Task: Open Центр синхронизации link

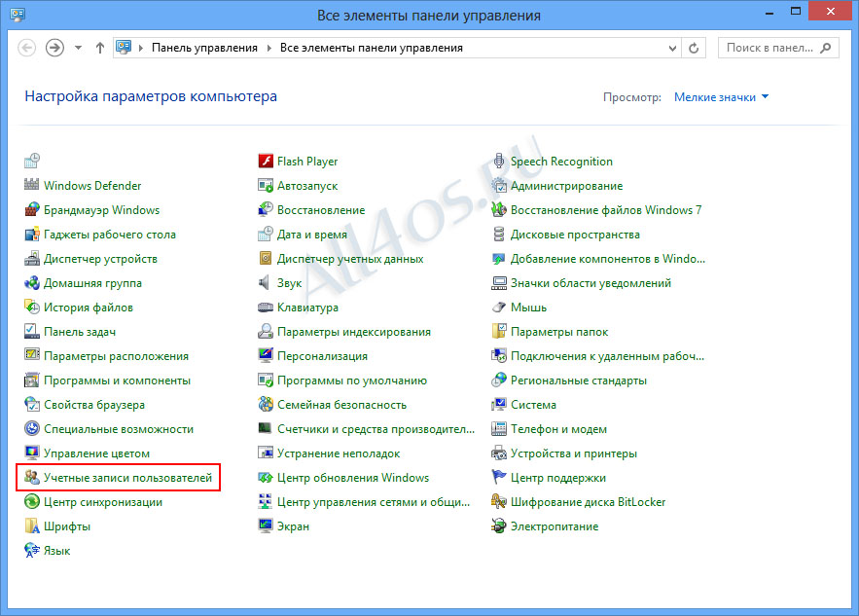Action: click(x=103, y=502)
